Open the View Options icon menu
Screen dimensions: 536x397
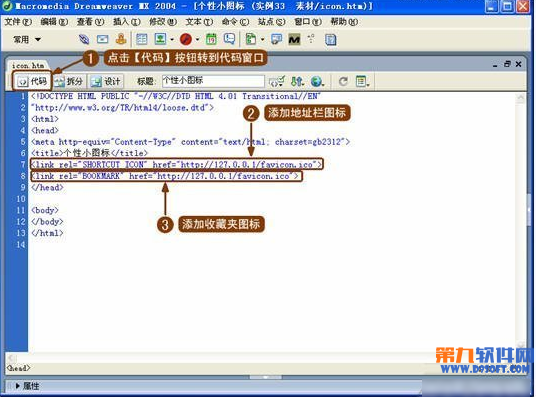[362, 81]
